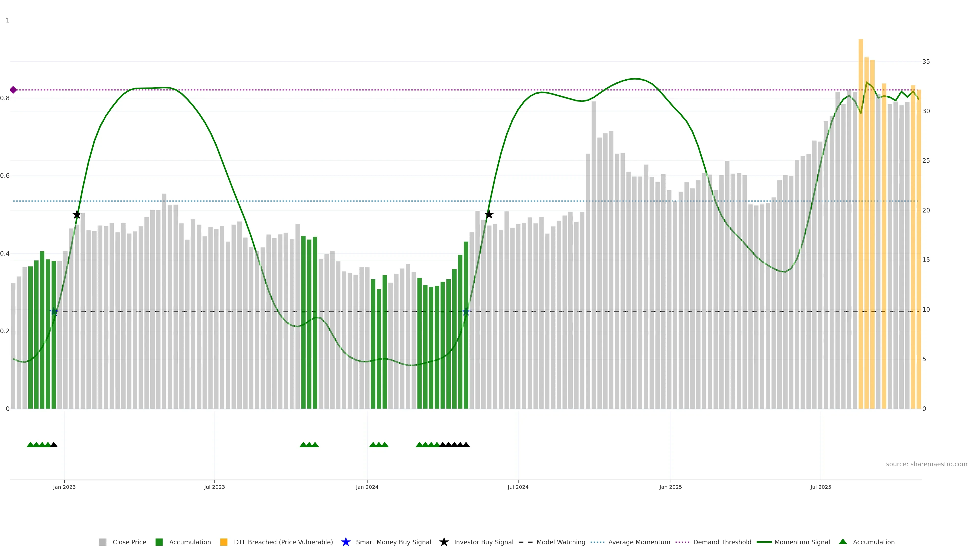The width and height of the screenshot is (980, 551).
Task: Click the blue Smart Money star near Dec 2022
Action: click(54, 312)
